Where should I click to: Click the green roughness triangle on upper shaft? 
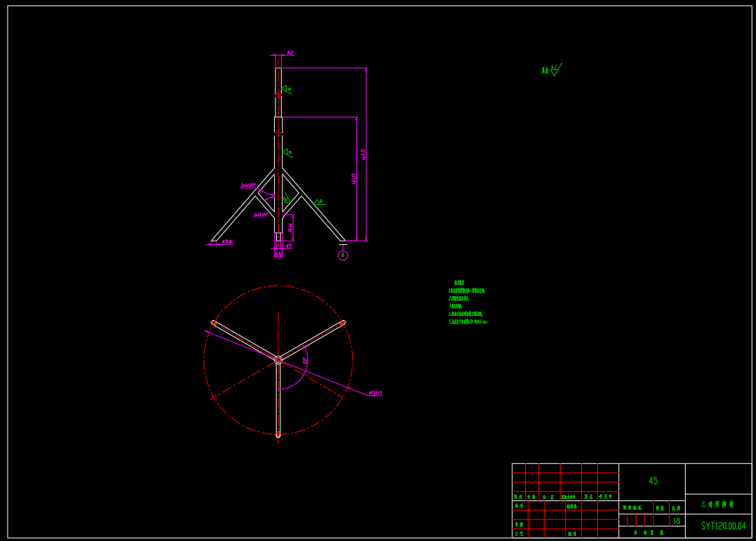(x=286, y=89)
